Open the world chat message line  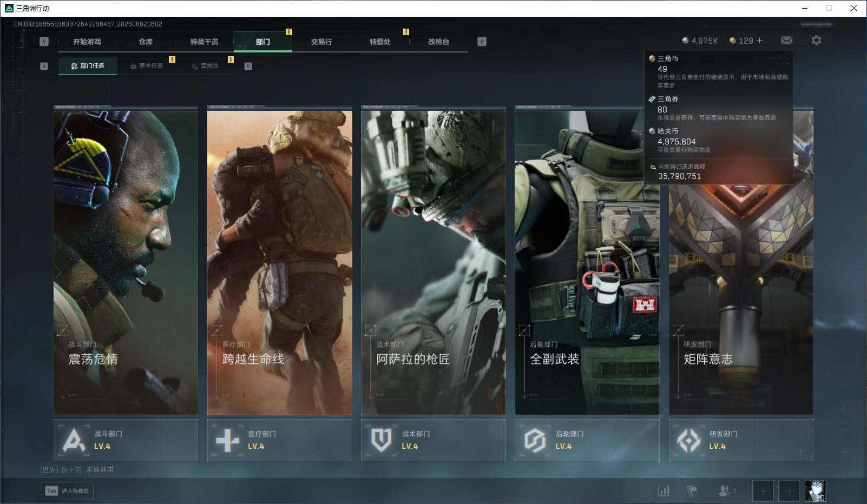pos(77,469)
